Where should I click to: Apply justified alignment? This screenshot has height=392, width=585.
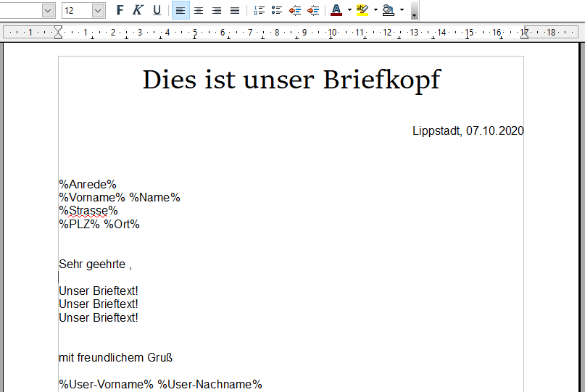[x=235, y=10]
